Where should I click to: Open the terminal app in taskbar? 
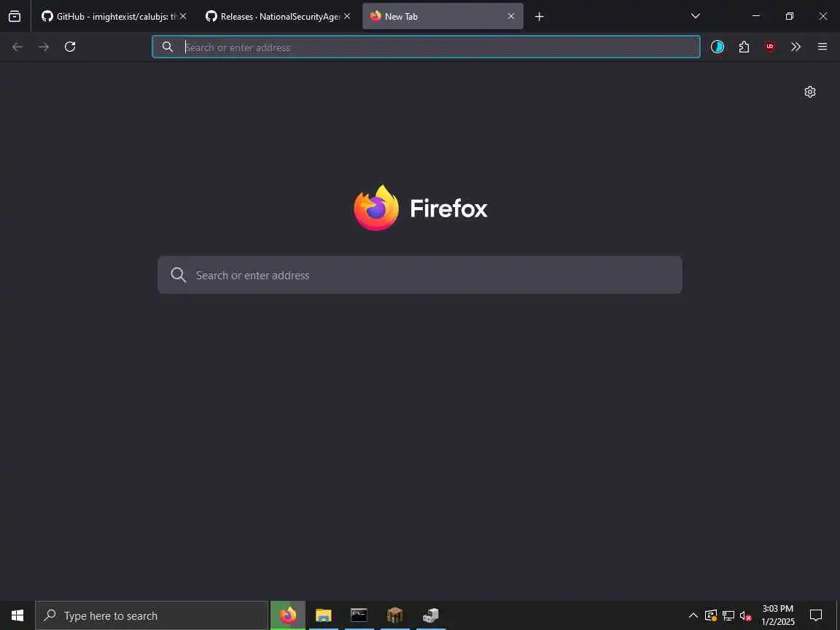(359, 615)
